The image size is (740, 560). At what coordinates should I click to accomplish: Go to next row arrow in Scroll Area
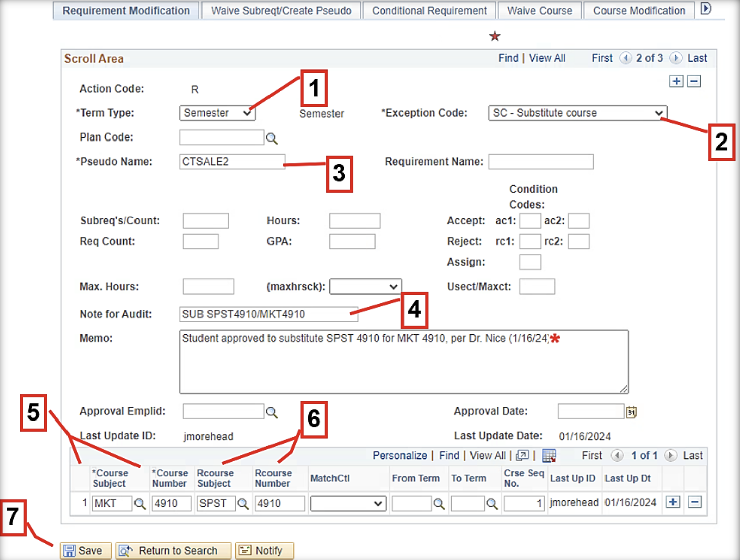[x=676, y=58]
